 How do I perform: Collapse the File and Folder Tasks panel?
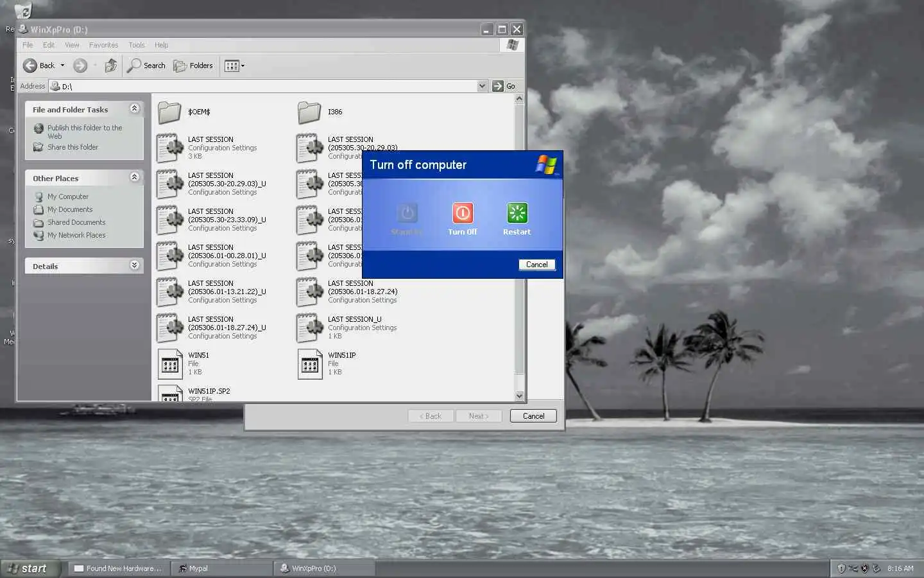click(134, 109)
